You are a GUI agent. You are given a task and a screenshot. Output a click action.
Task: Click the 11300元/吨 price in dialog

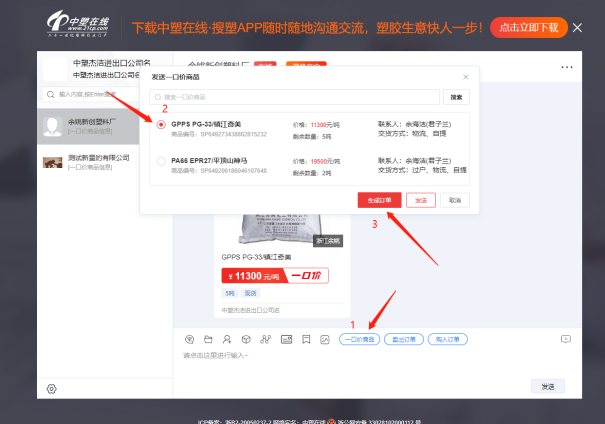(x=325, y=125)
